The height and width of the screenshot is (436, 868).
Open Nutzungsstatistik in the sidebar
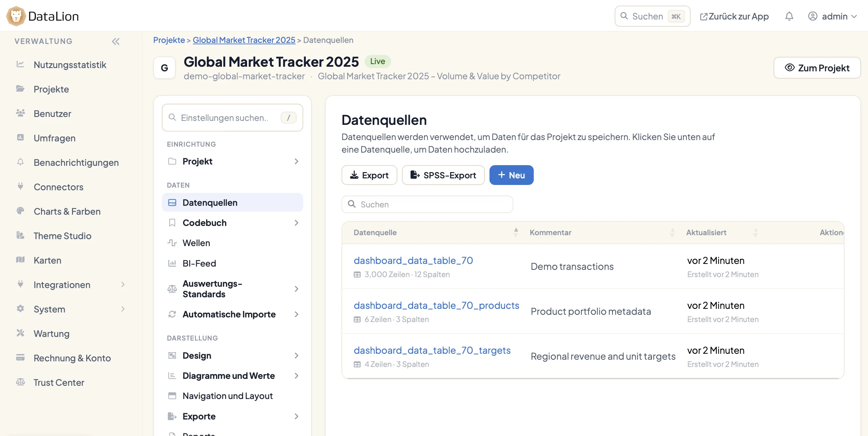(70, 64)
